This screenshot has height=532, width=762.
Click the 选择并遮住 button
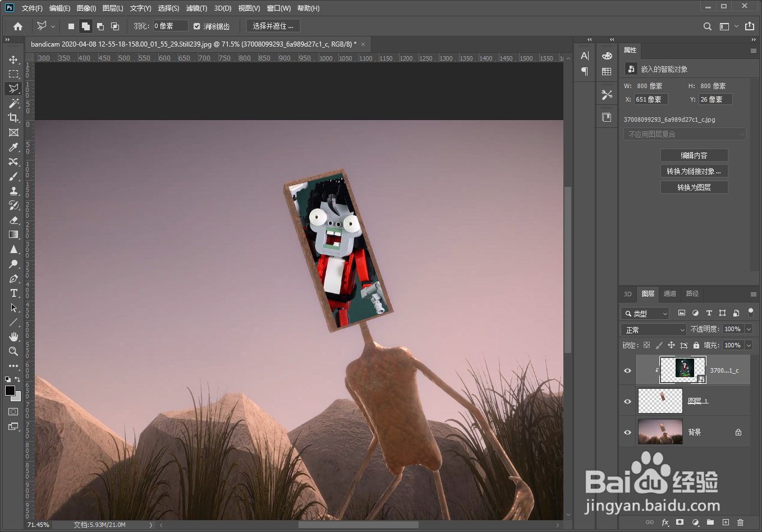point(273,26)
